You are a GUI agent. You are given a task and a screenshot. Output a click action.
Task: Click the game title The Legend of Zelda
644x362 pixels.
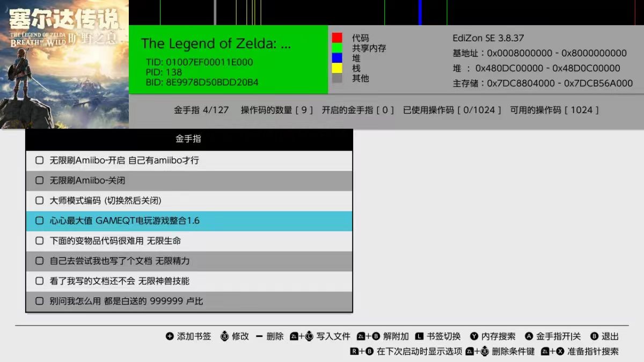(x=216, y=44)
